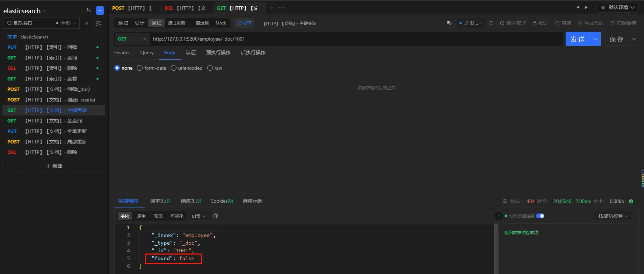
Task: Select the form-data radio option
Action: pos(140,68)
